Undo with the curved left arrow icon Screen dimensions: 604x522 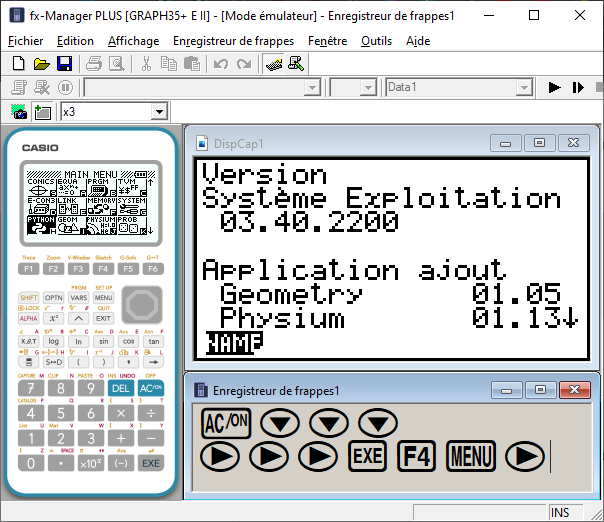tap(221, 64)
